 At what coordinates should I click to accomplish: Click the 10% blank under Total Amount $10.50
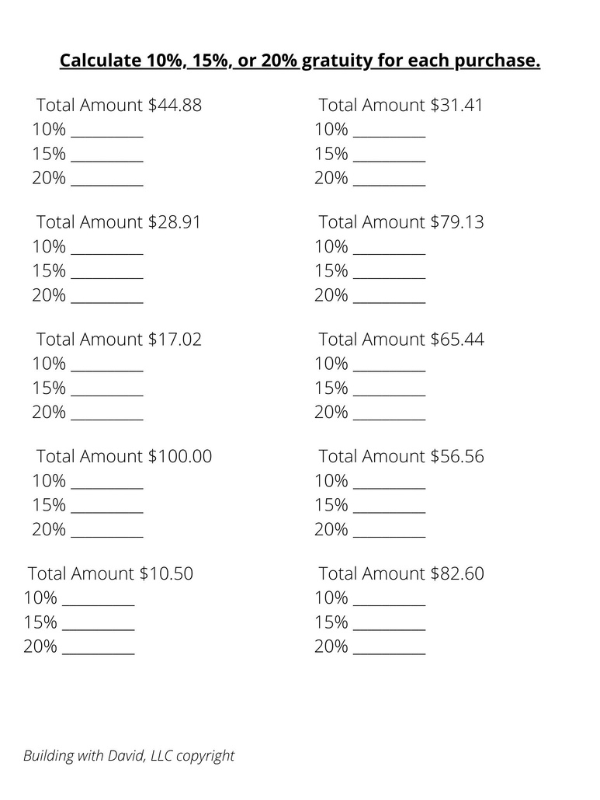[x=98, y=600]
